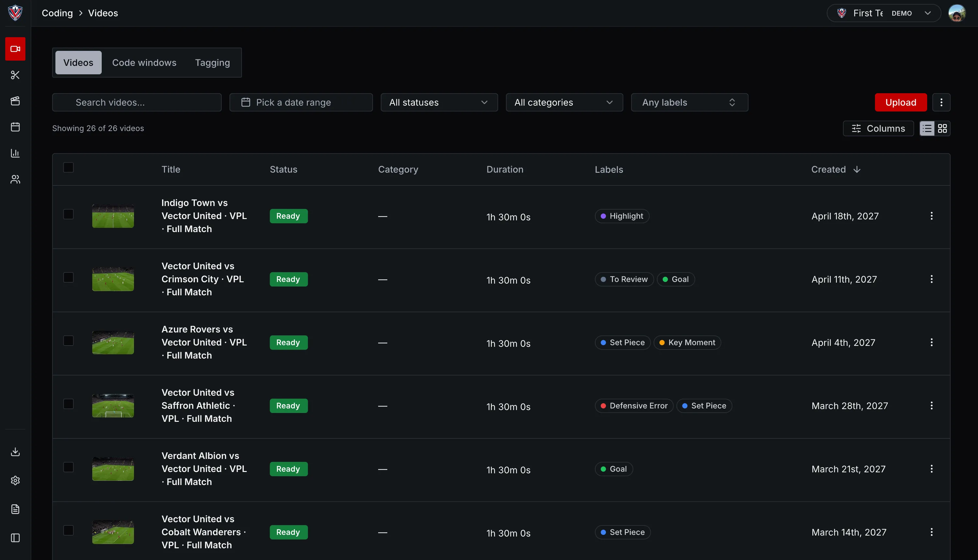The height and width of the screenshot is (560, 978).
Task: Open row menu for Verdant Albion match
Action: point(931,468)
